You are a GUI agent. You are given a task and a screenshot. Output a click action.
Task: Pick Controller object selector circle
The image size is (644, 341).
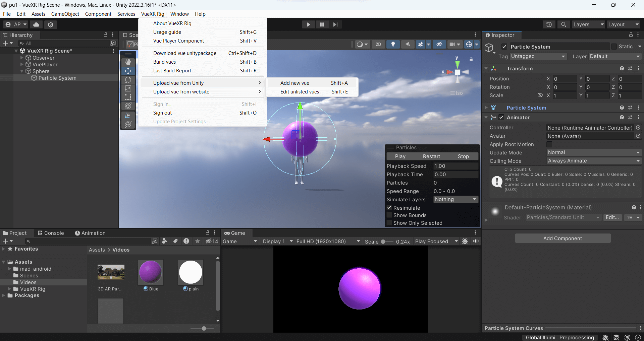tap(638, 128)
